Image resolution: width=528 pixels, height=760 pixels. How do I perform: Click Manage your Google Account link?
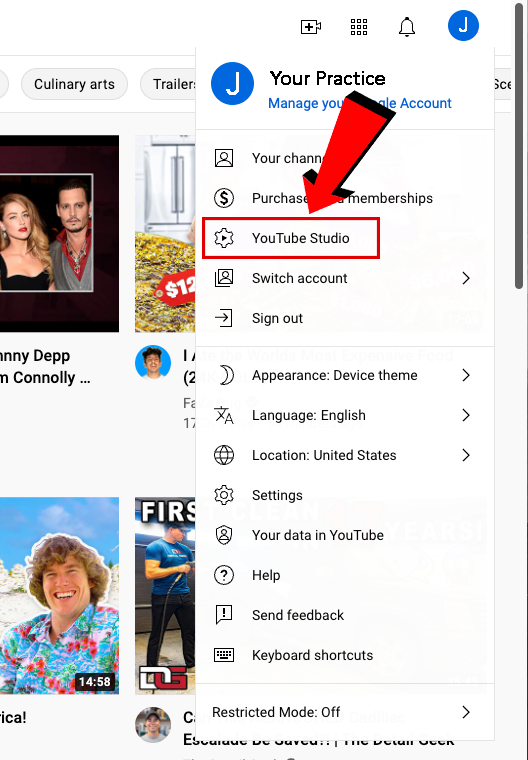point(360,103)
